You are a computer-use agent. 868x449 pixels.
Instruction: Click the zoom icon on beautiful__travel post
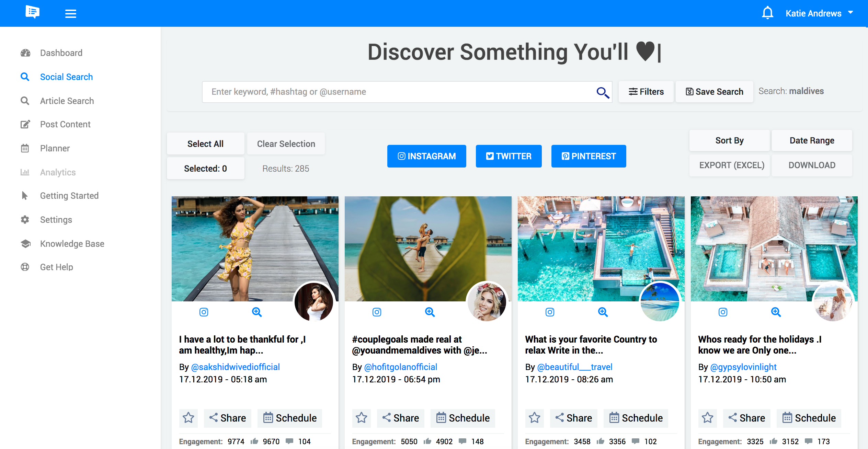click(x=603, y=312)
